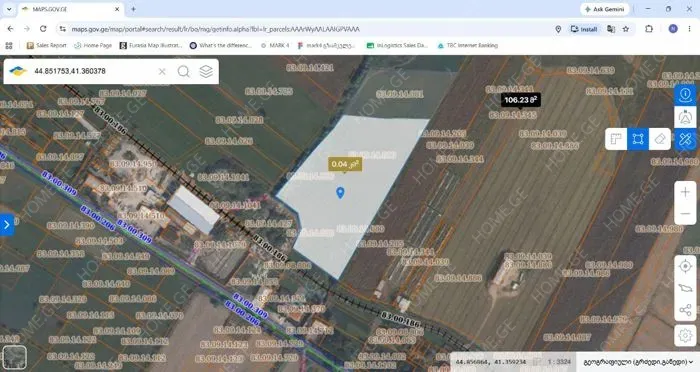Select the line distance measurement tool
Viewport: 700px width, 372px height.
(x=616, y=139)
